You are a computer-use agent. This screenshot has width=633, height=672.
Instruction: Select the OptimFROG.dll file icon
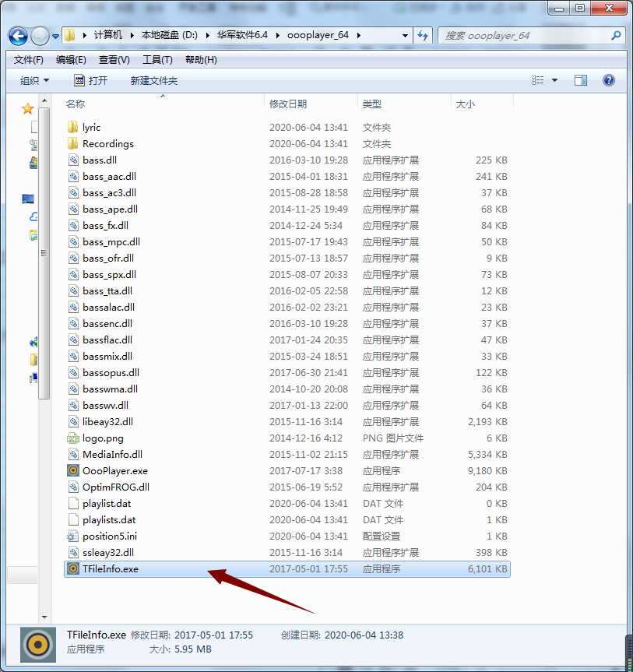(73, 487)
